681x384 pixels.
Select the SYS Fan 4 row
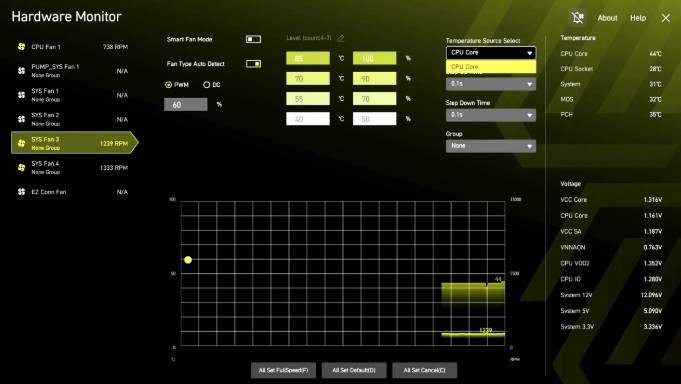click(x=73, y=167)
